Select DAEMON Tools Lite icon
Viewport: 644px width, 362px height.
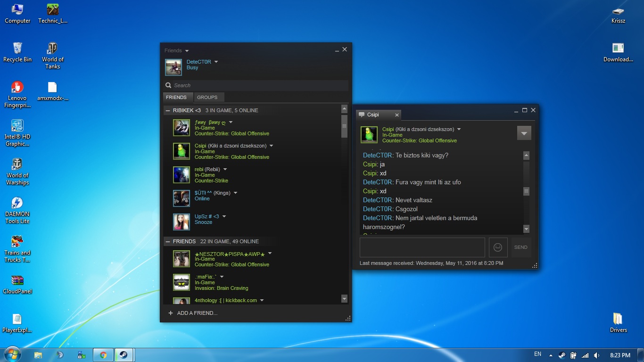coord(17,210)
